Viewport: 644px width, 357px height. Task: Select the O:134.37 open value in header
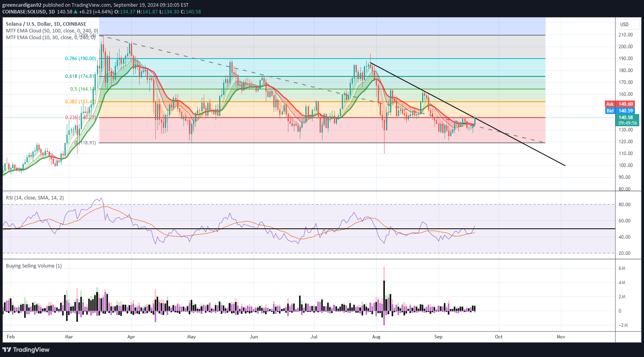124,12
